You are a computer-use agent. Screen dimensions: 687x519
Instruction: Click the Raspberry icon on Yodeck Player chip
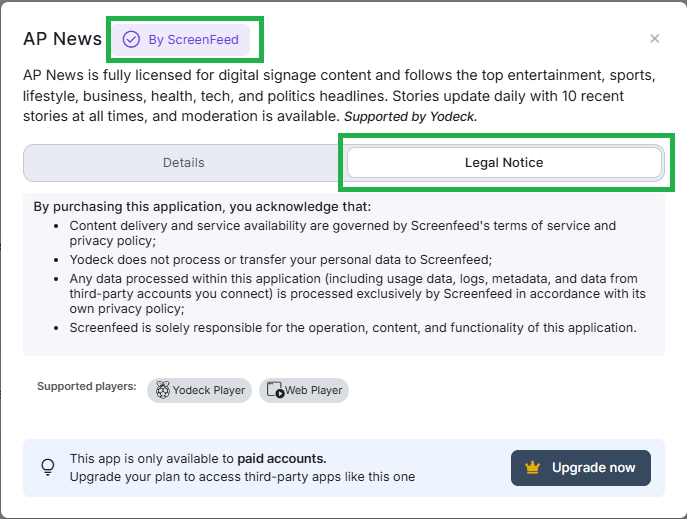click(x=160, y=390)
